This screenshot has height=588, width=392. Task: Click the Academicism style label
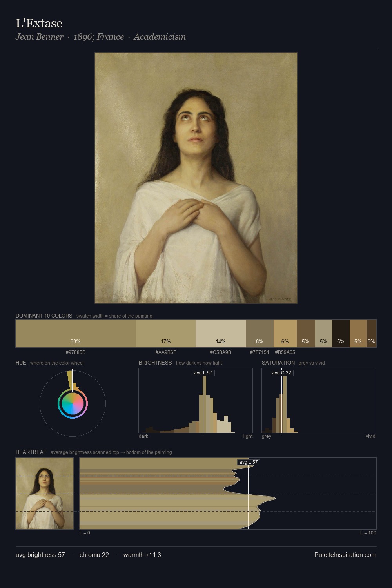(x=160, y=37)
